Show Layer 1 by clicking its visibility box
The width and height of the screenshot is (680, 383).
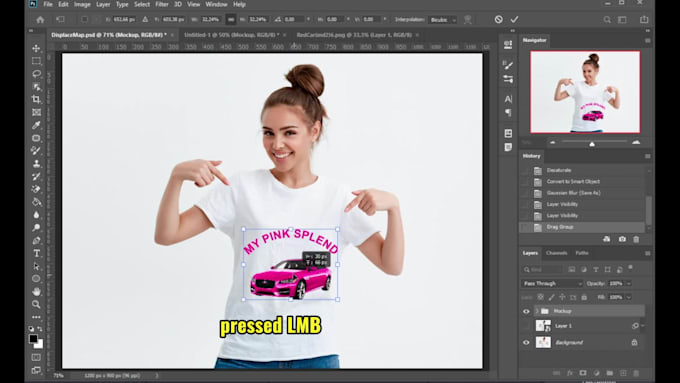526,326
